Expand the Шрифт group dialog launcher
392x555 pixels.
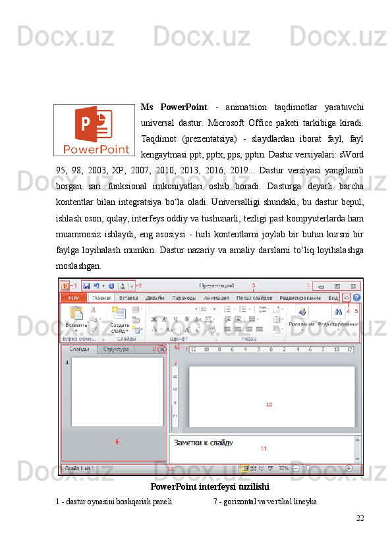(x=215, y=339)
